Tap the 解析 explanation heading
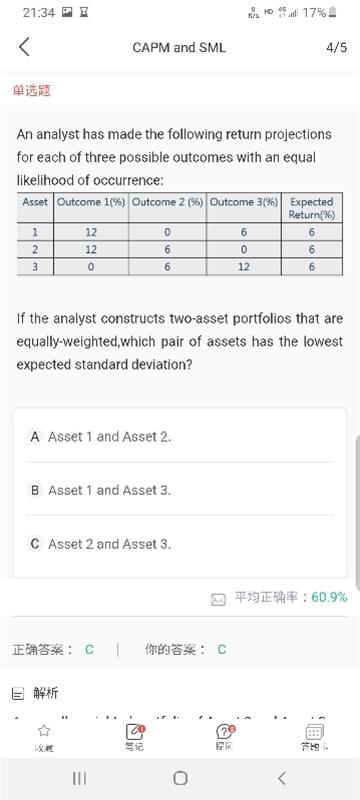 (x=46, y=693)
